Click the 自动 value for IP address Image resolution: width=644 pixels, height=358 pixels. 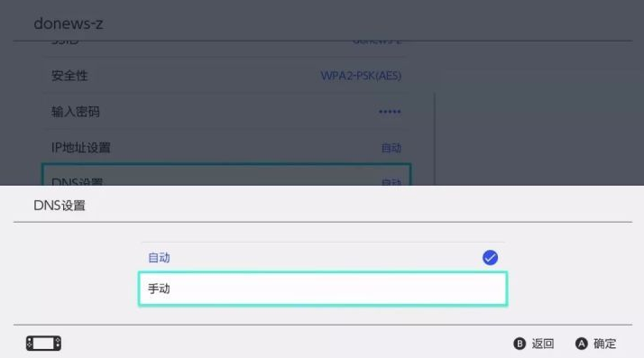(391, 148)
